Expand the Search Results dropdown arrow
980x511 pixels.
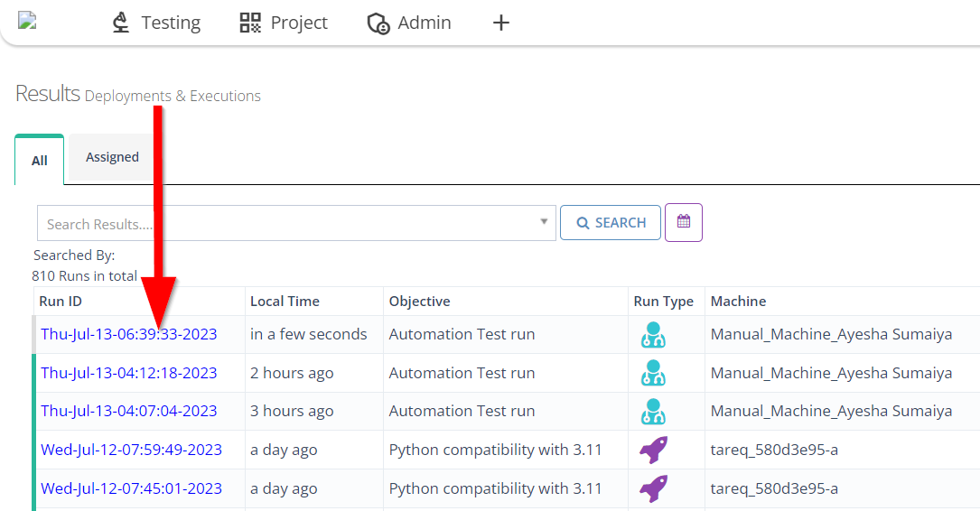[544, 221]
